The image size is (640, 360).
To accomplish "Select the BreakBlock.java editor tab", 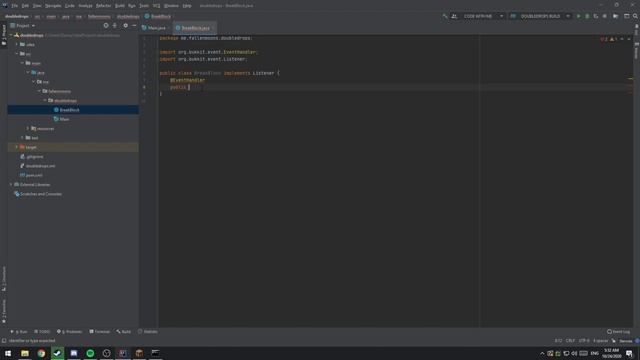I will (x=194, y=28).
